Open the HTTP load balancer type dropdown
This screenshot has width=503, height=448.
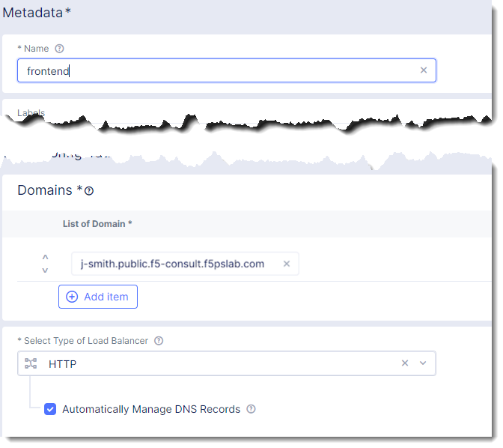tap(217, 363)
